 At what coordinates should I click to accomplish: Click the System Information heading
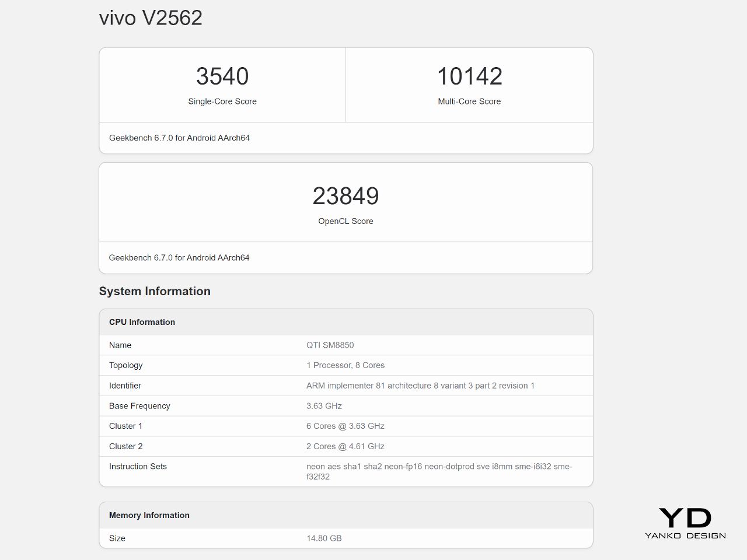(x=155, y=291)
